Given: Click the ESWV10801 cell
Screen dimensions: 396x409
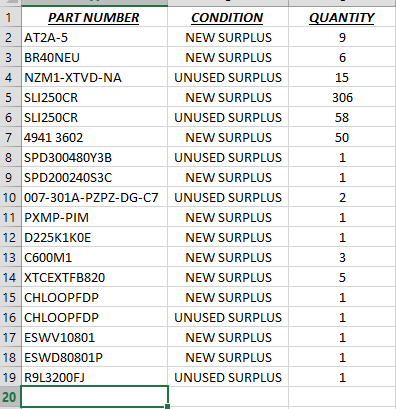Looking at the screenshot, I should pyautogui.click(x=94, y=337).
